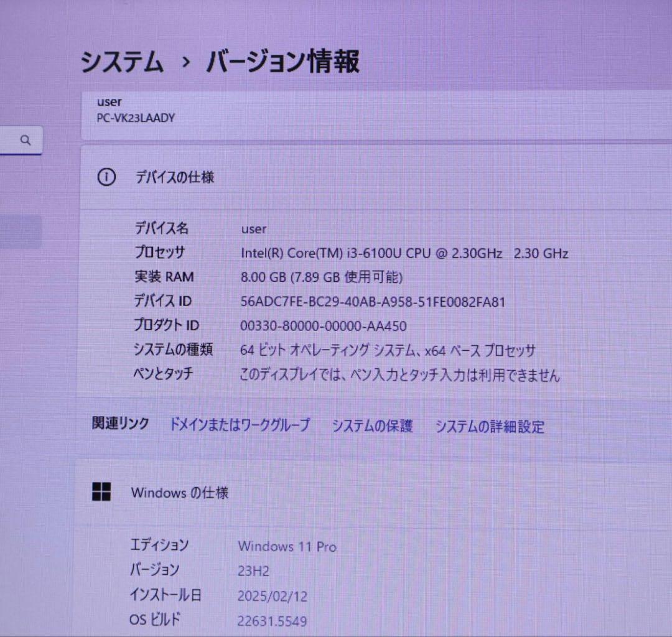
Task: Click the search input field
Action: click(x=21, y=140)
